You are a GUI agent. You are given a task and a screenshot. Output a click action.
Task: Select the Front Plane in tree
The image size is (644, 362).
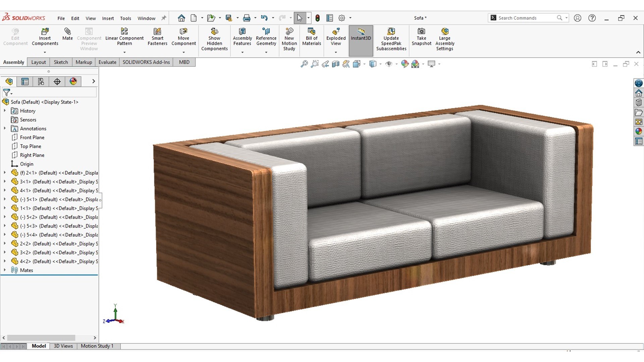click(32, 137)
